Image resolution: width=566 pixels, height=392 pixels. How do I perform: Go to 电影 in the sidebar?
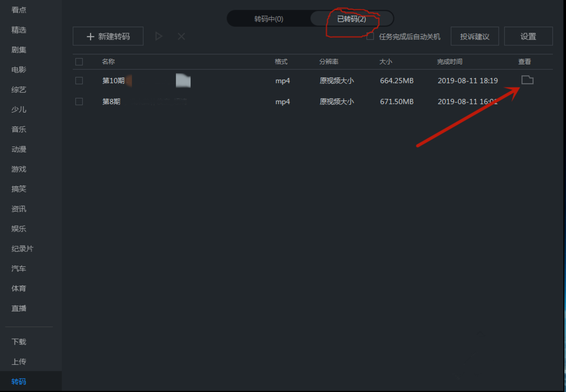click(x=19, y=70)
